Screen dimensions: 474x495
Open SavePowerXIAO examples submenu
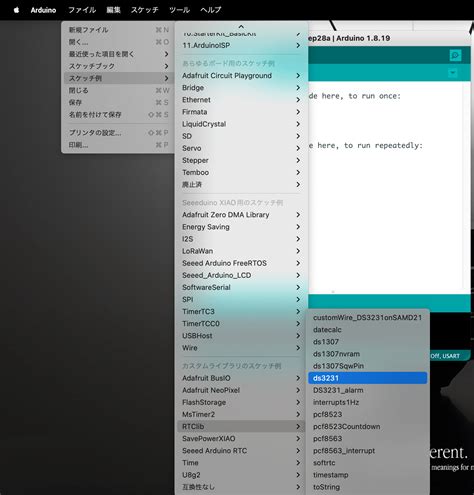241,439
